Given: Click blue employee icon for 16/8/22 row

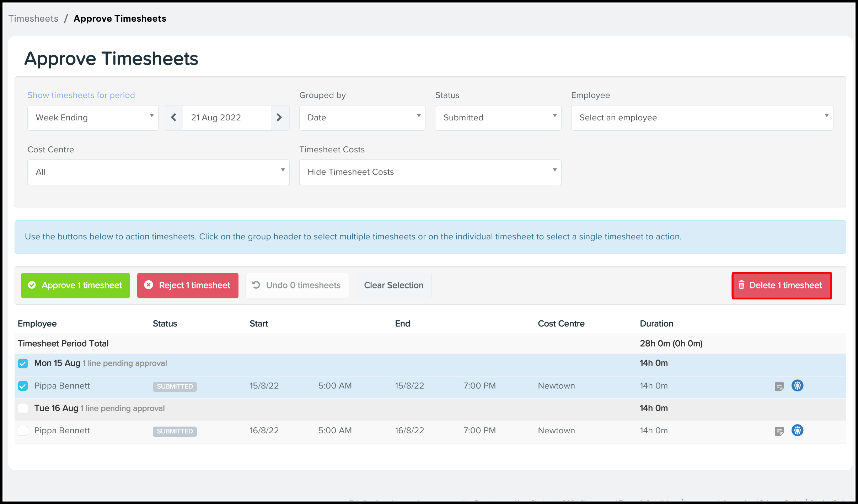Looking at the screenshot, I should [797, 430].
